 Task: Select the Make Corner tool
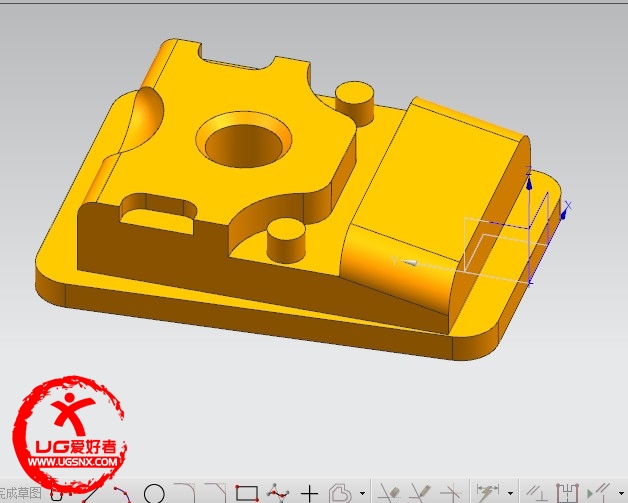click(x=450, y=493)
